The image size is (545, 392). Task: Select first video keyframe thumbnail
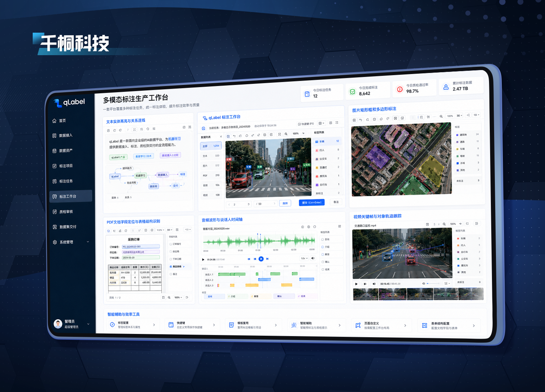pos(366,294)
